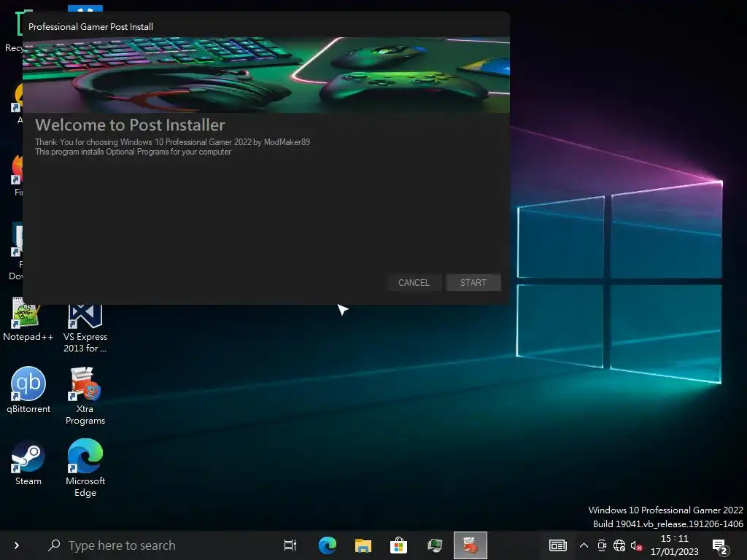Open Microsoft Store from the taskbar
This screenshot has height=560, width=747.
(399, 545)
